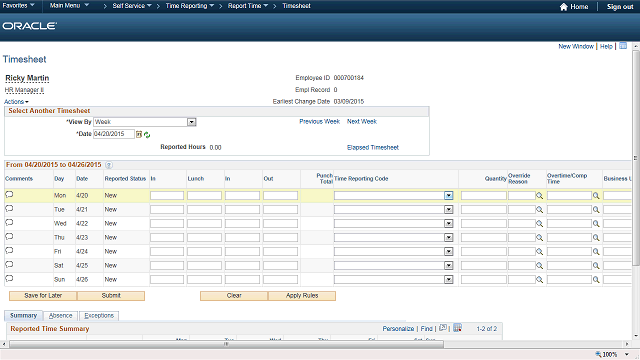
Task: Expand Time Reporting Code dropdown for Monday
Action: click(x=449, y=196)
